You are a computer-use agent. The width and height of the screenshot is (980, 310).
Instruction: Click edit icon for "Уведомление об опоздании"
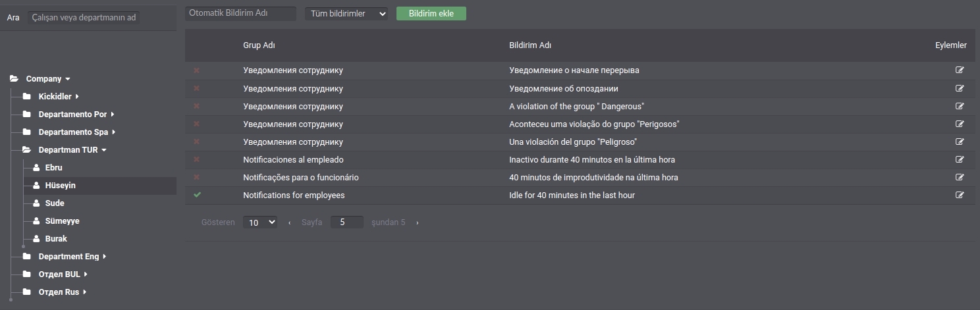(960, 88)
